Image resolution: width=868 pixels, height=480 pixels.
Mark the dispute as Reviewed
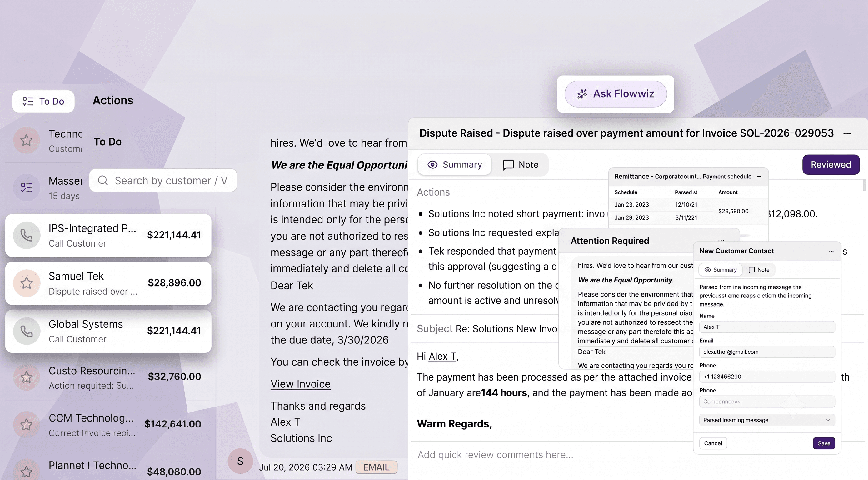click(831, 164)
